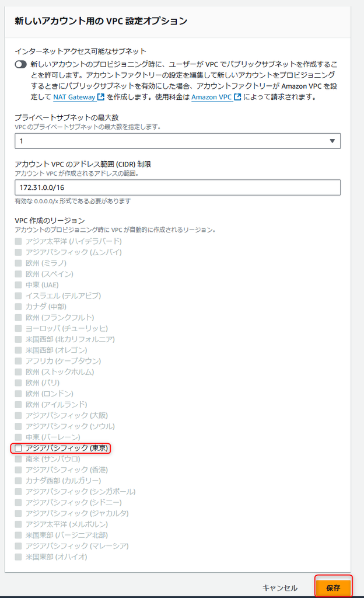Check 欧州 (パリ) region checkbox
The width and height of the screenshot is (364, 598).
(x=18, y=383)
